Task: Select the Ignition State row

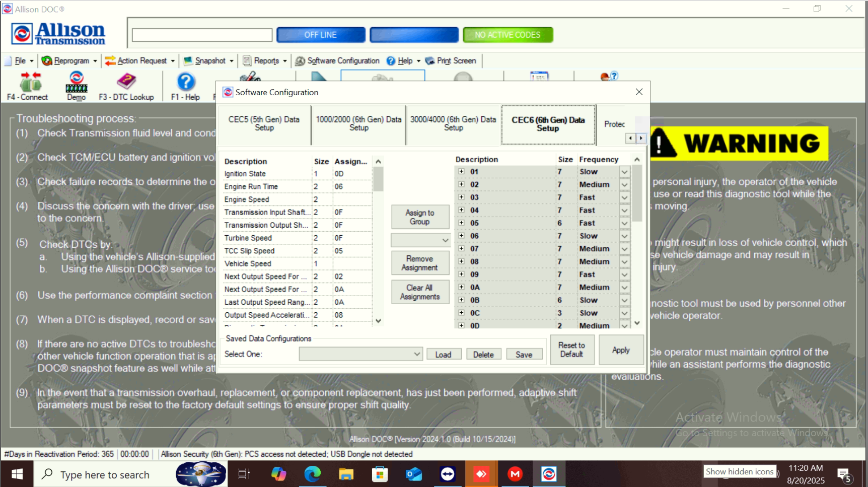Action: coord(298,174)
